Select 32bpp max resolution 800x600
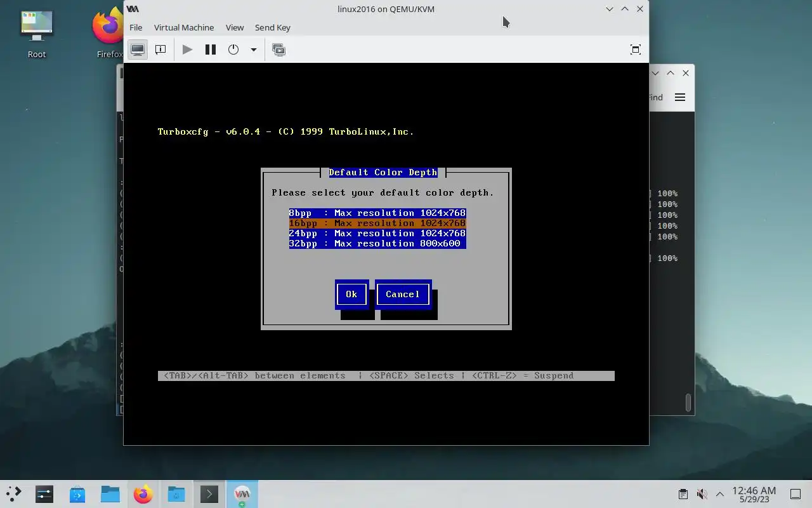 tap(377, 243)
